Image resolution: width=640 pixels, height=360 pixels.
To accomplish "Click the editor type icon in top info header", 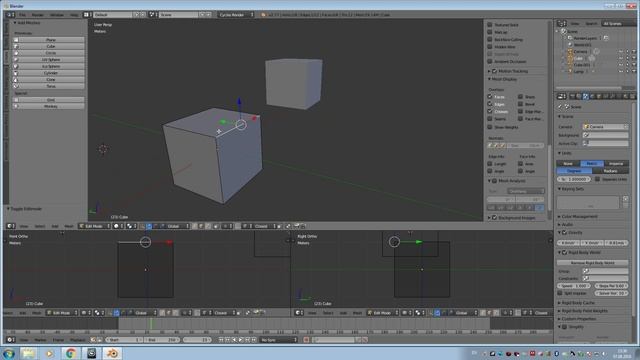I will [10, 15].
